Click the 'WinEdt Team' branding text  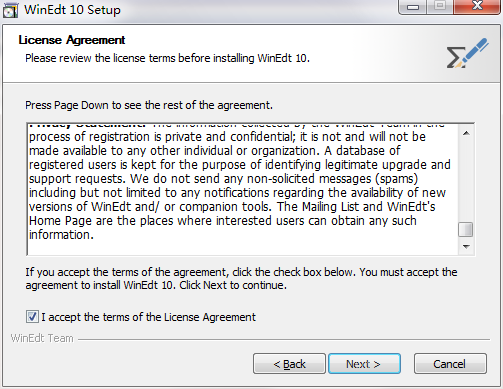(x=42, y=338)
